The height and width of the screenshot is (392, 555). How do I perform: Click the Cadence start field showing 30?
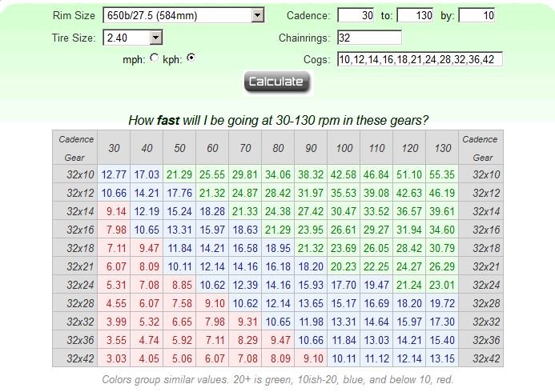click(x=356, y=15)
